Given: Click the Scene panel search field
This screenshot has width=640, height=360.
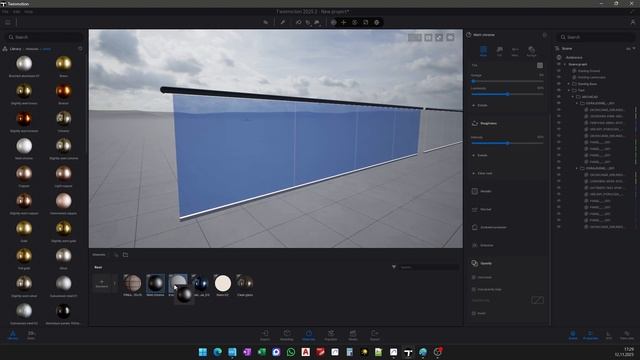Looking at the screenshot, I should 597,37.
